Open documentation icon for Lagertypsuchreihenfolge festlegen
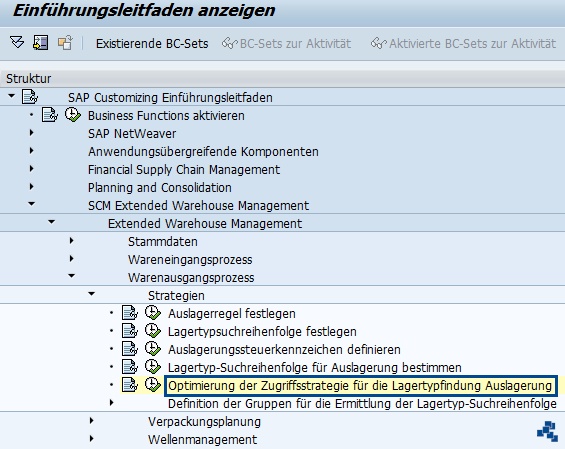This screenshot has width=565, height=449. tap(130, 331)
